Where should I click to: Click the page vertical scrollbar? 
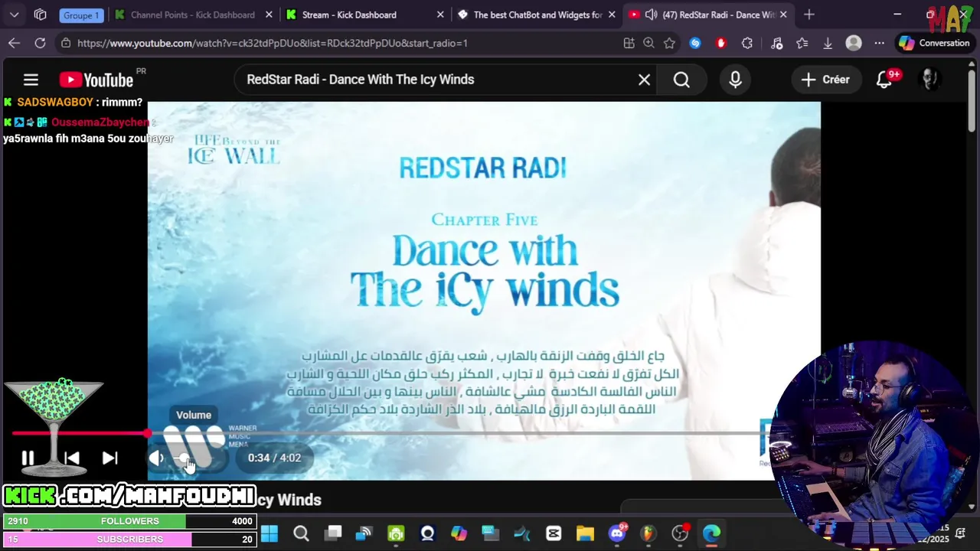click(x=972, y=103)
